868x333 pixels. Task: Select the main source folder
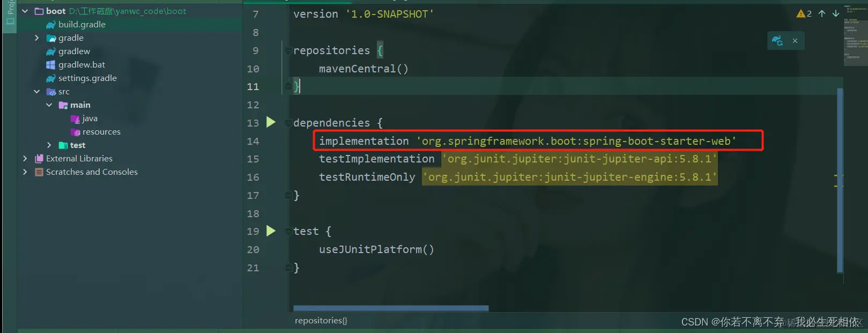[80, 105]
